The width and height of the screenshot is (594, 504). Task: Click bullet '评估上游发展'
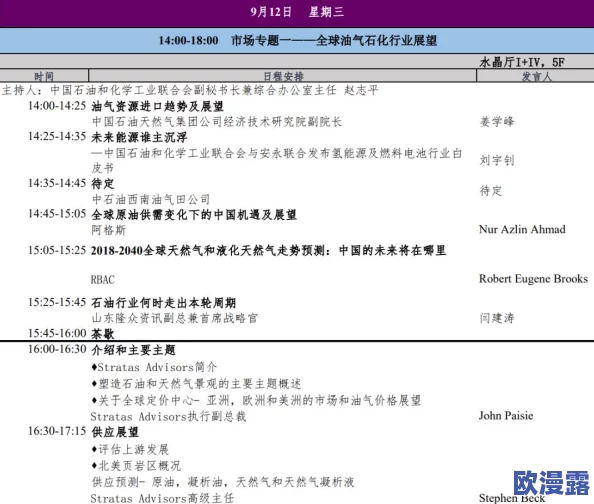[130, 449]
